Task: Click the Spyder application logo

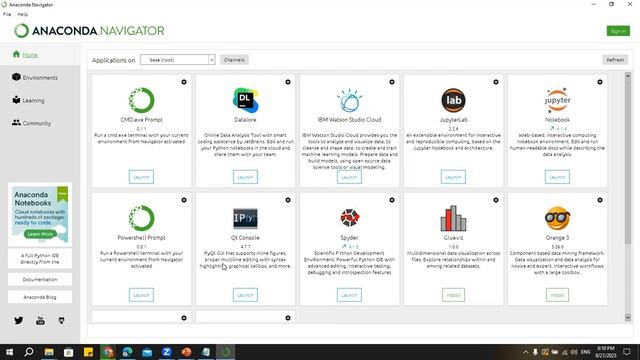Action: 349,218
